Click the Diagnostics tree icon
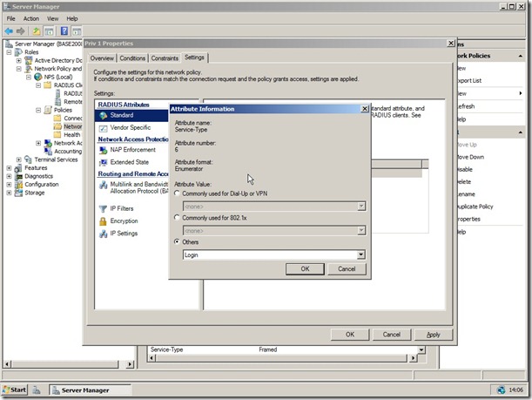This screenshot has height=400, width=532. click(18, 176)
